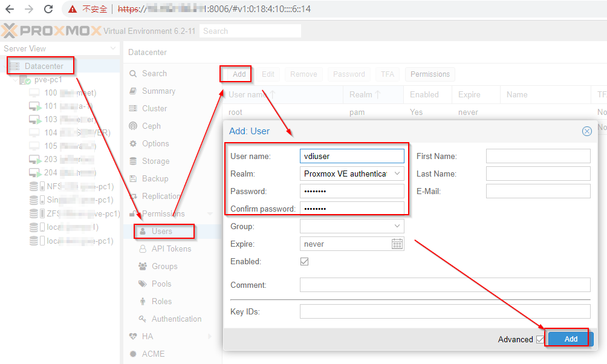607x364 pixels.
Task: Focus the User name field containing vdiuser
Action: click(x=352, y=157)
